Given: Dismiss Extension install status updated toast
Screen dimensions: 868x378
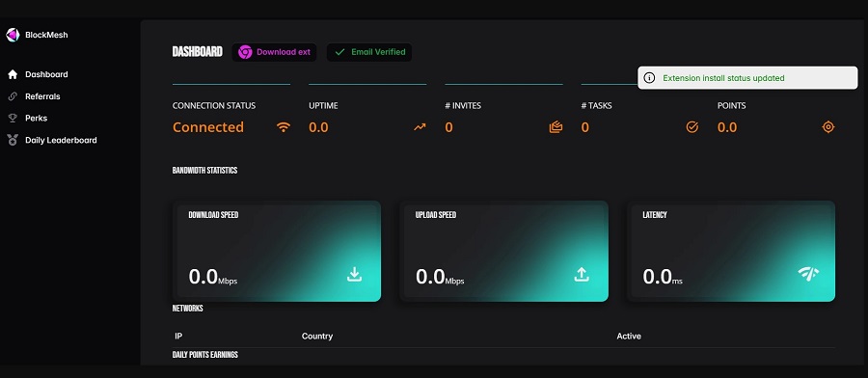Looking at the screenshot, I should (x=747, y=78).
